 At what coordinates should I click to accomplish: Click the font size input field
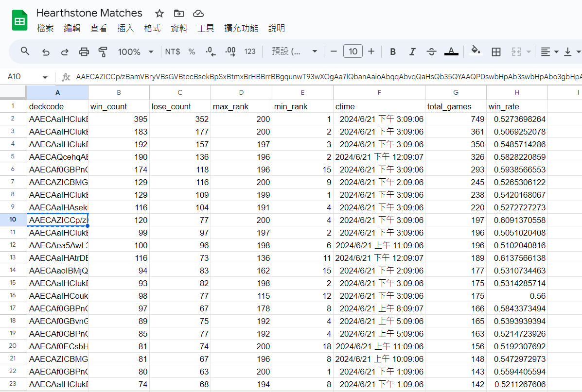coord(353,51)
